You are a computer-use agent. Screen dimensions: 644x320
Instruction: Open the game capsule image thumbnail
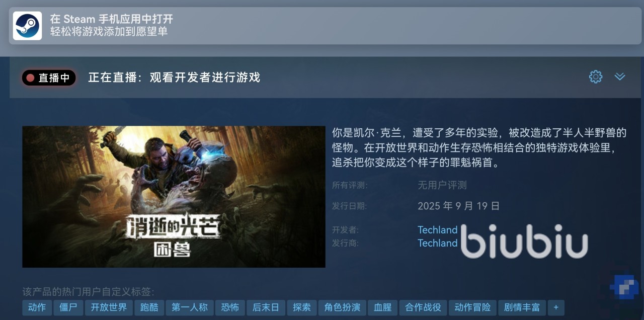pyautogui.click(x=174, y=197)
